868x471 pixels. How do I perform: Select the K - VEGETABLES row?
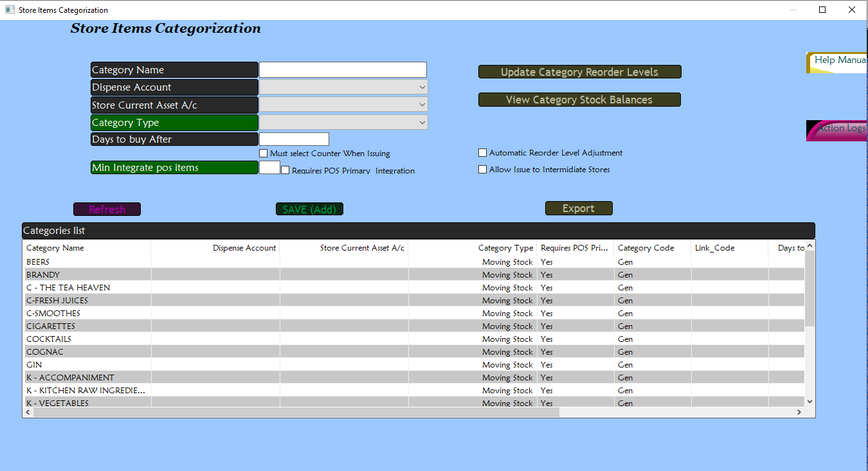413,402
